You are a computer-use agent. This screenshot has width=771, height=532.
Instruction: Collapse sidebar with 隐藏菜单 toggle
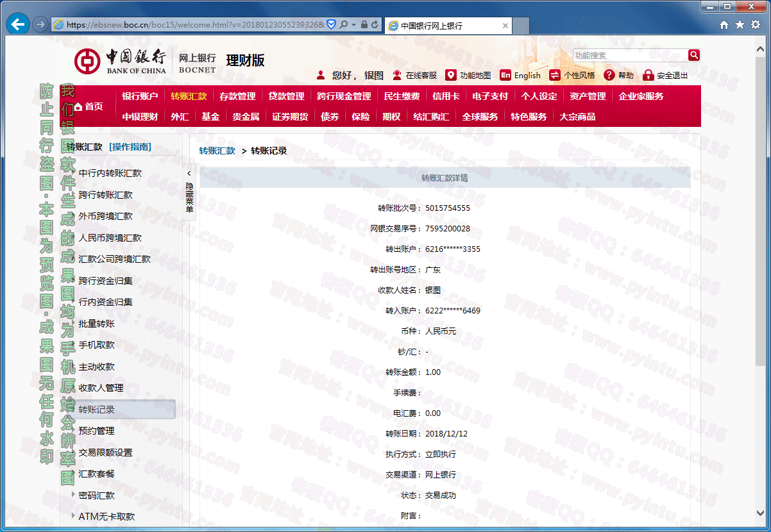pyautogui.click(x=189, y=192)
